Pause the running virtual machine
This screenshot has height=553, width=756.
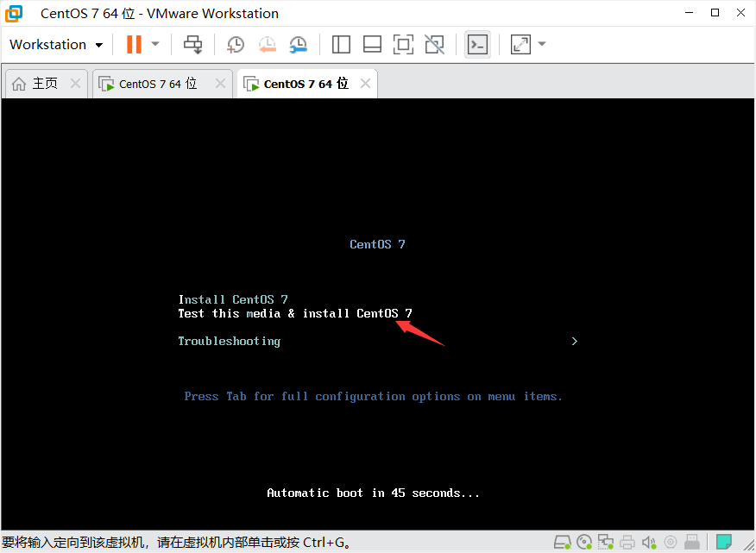click(x=134, y=44)
